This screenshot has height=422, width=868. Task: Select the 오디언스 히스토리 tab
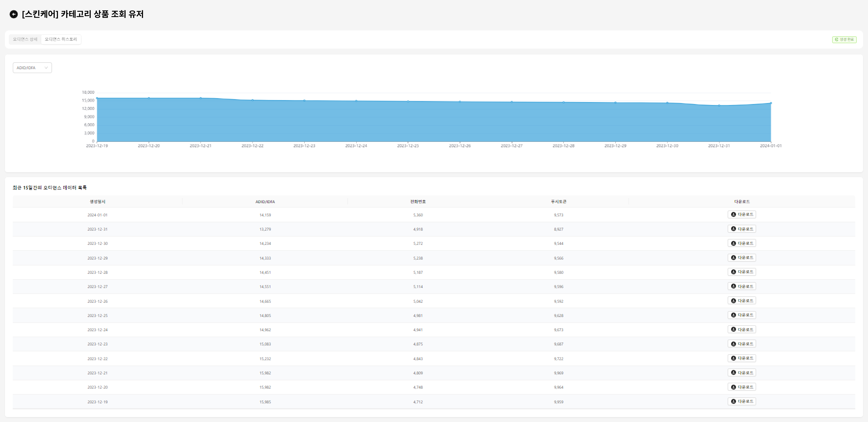[x=61, y=40]
